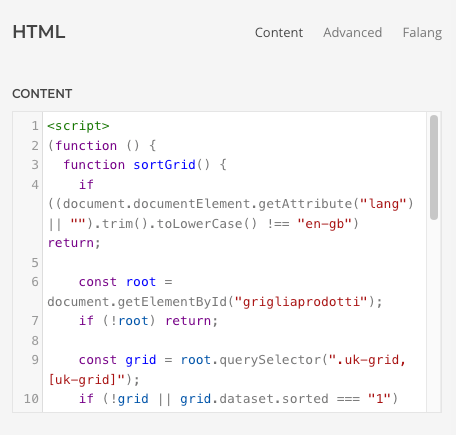The width and height of the screenshot is (456, 435).
Task: Click grid.dataset.sorted on line 10
Action: tap(254, 399)
